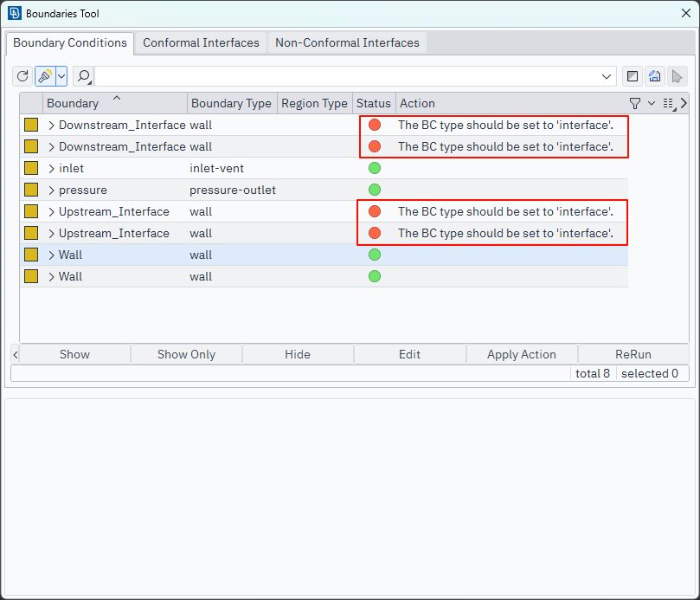Viewport: 700px width, 600px height.
Task: Toggle the highlighter tool button
Action: pyautogui.click(x=45, y=76)
